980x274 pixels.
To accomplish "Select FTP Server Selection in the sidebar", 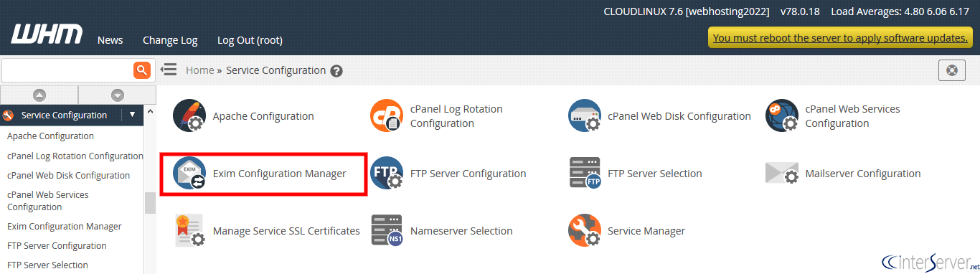I will (x=47, y=265).
